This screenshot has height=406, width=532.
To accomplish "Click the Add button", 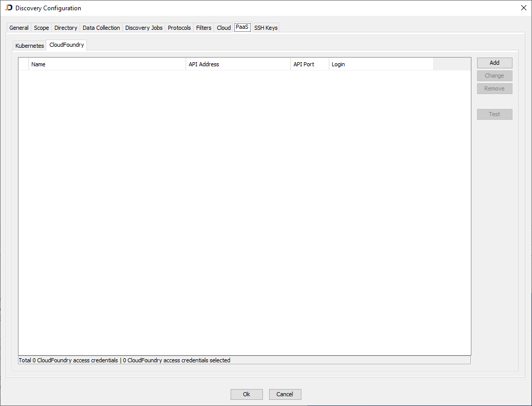I will [x=494, y=62].
